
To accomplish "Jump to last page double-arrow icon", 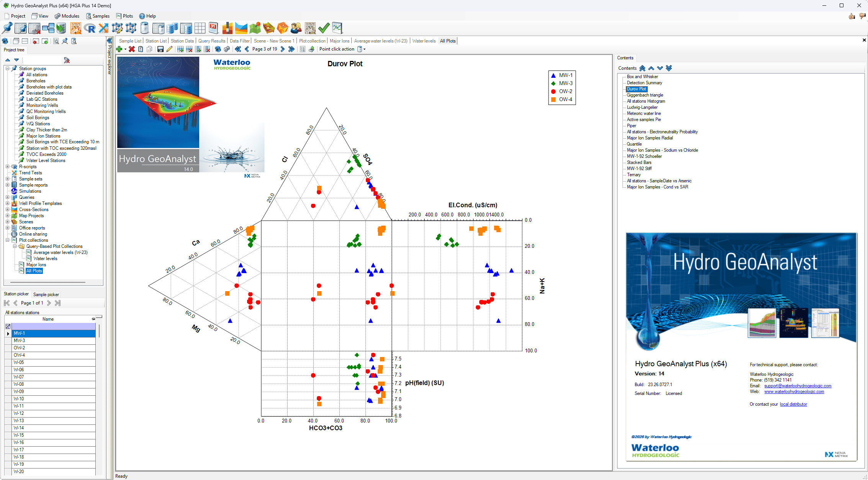I will click(x=292, y=49).
